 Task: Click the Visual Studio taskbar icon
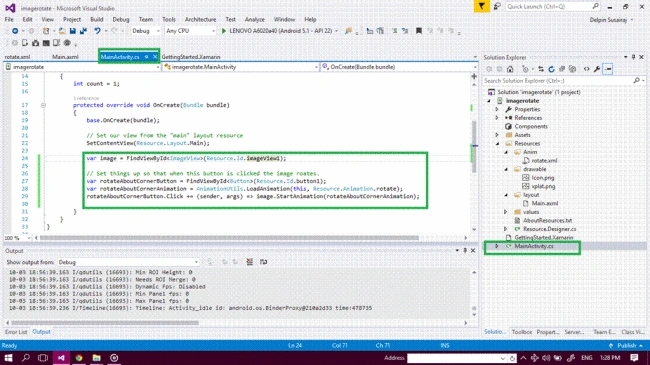[61, 358]
